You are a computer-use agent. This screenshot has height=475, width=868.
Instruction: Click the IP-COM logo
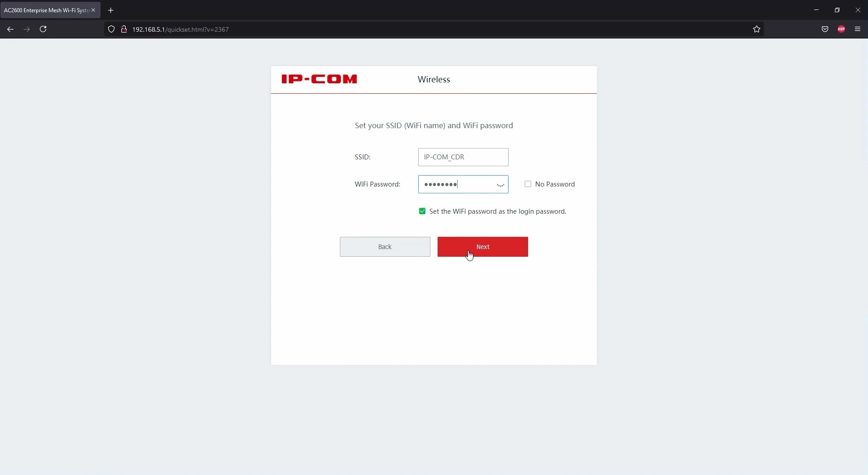[x=320, y=79]
